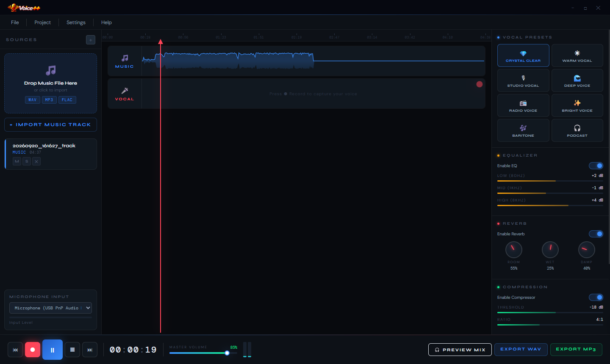
Task: Open the Project menu
Action: point(42,22)
